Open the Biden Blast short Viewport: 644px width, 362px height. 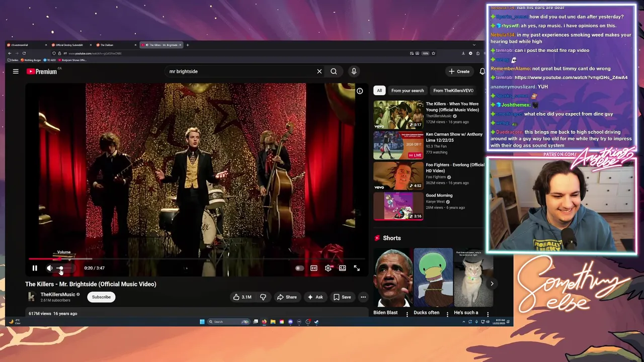[x=392, y=278]
